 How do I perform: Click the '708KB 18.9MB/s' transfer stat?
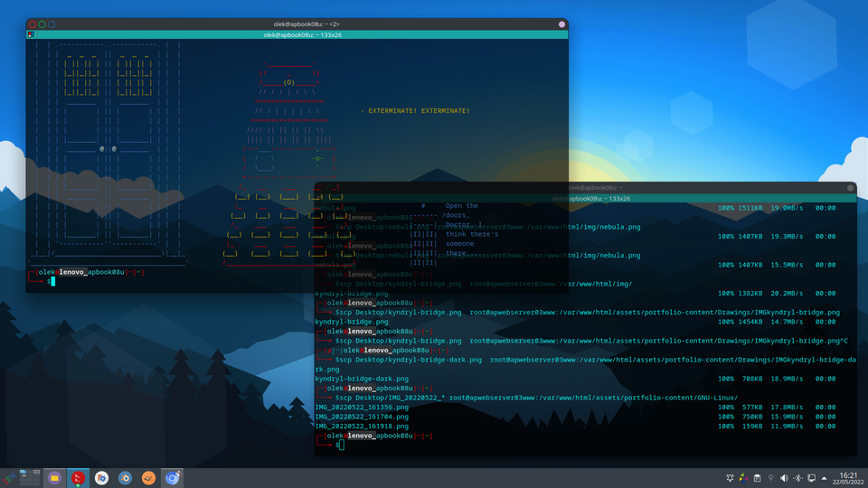click(773, 379)
